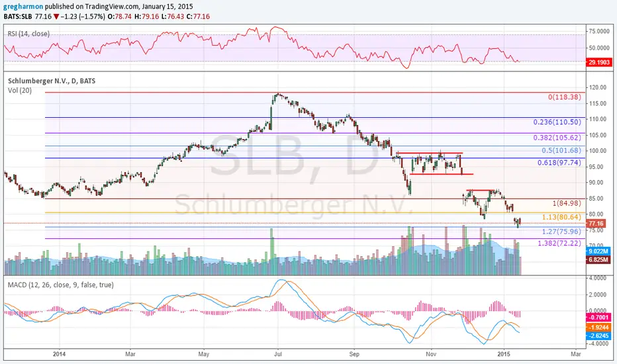This screenshot has width=617, height=364.
Task: Click the 75.0000 RSI axis label
Action: point(599,31)
